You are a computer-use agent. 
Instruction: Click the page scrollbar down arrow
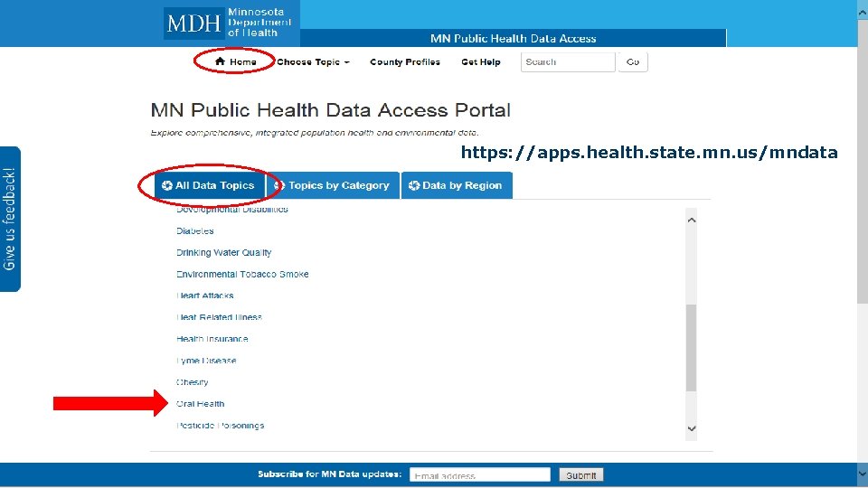pyautogui.click(x=863, y=474)
